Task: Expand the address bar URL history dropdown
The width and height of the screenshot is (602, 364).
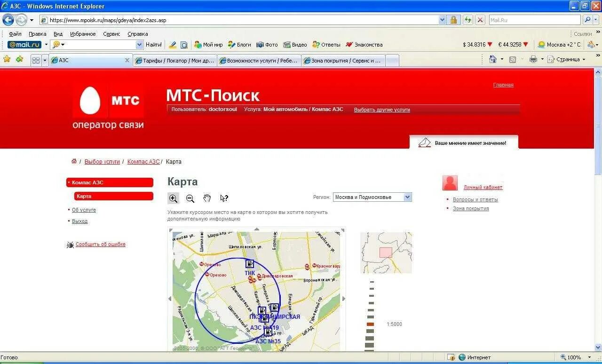Action: pos(442,20)
